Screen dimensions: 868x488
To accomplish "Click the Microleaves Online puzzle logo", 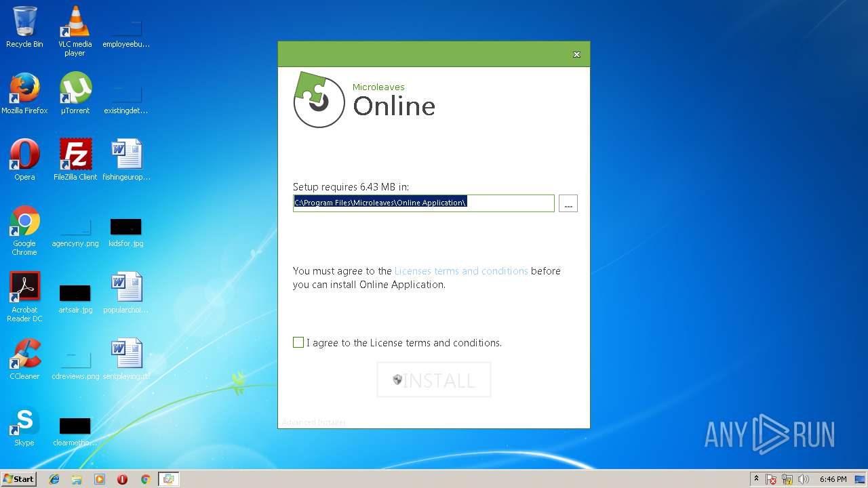I will click(x=319, y=100).
